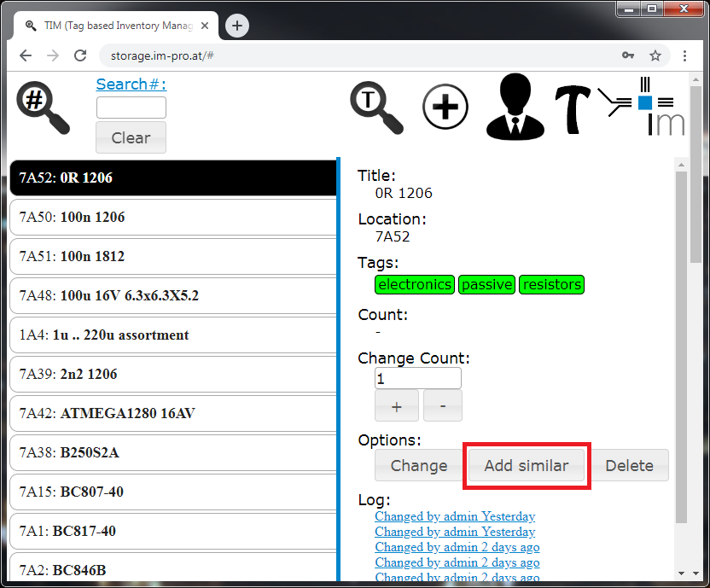Image resolution: width=710 pixels, height=588 pixels.
Task: Maximize the browser window
Action: click(652, 9)
